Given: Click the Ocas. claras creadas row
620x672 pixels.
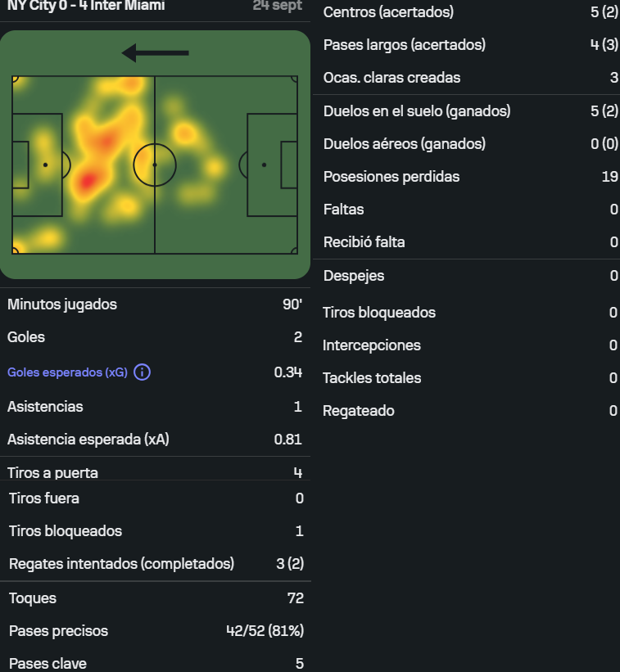Looking at the screenshot, I should (468, 78).
